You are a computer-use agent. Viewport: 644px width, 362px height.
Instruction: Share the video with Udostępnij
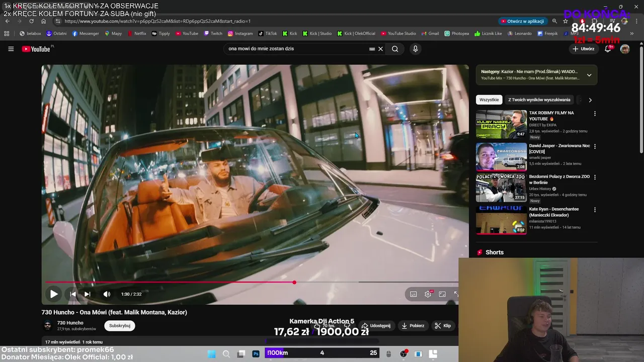pyautogui.click(x=376, y=326)
